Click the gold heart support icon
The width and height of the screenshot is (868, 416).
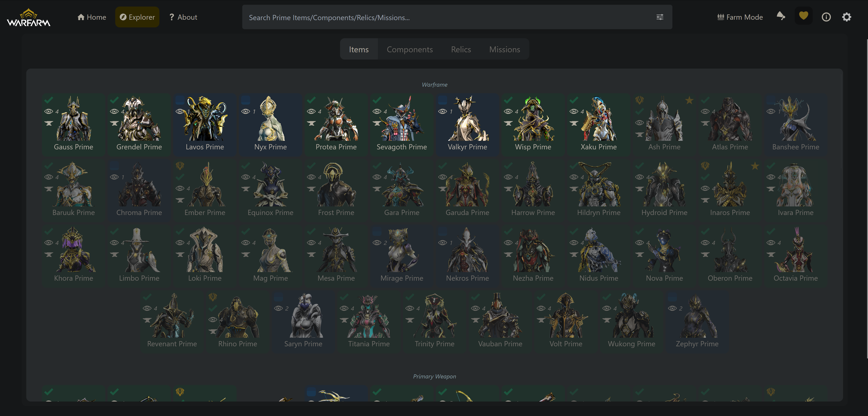pyautogui.click(x=804, y=16)
